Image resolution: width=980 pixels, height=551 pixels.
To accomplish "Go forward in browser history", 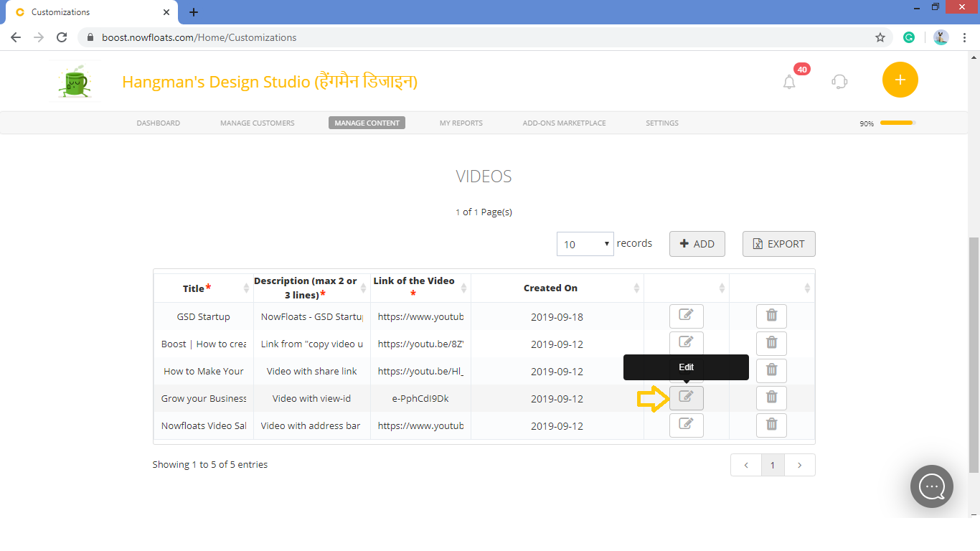I will [39, 37].
